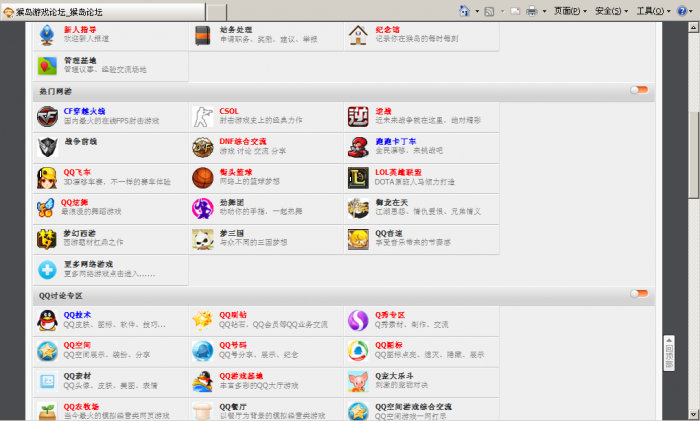This screenshot has height=421, width=700.
Task: Open the DNF综合交流 forum link
Action: click(x=243, y=142)
